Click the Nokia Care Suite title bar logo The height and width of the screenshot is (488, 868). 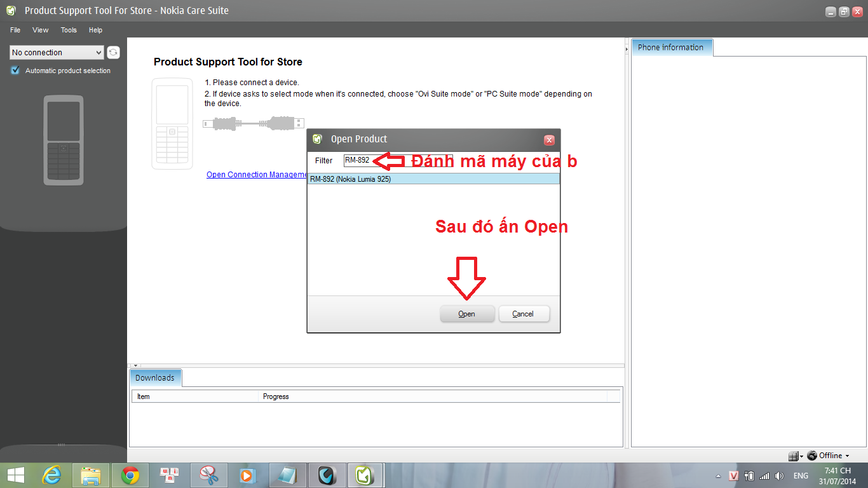11,11
